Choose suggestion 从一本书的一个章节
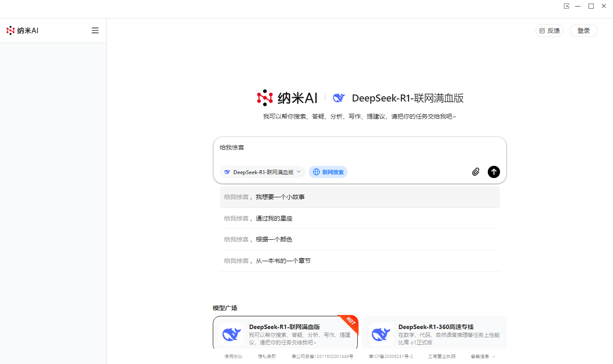The width and height of the screenshot is (613, 364). [x=359, y=261]
